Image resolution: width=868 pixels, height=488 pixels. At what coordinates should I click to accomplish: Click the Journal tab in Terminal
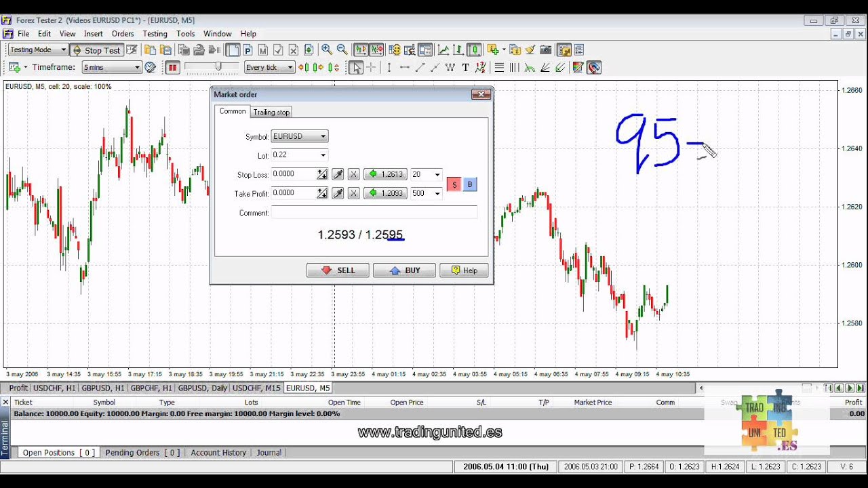click(x=269, y=452)
